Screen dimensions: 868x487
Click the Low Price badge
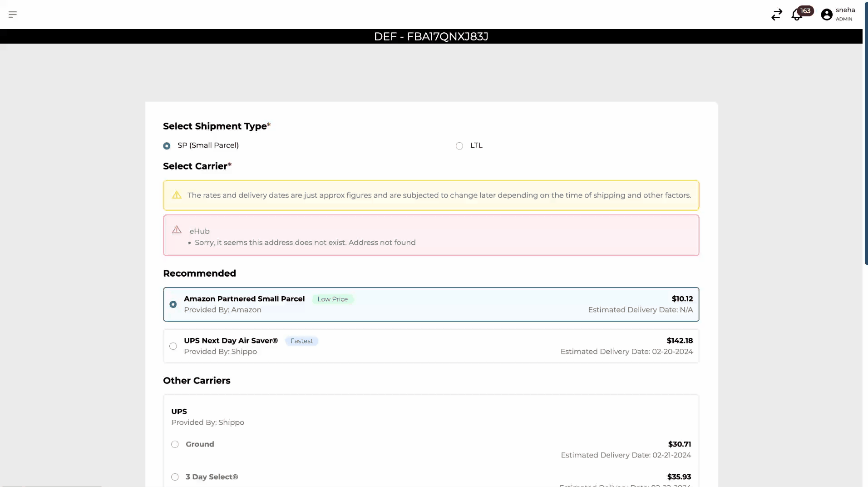click(x=332, y=299)
